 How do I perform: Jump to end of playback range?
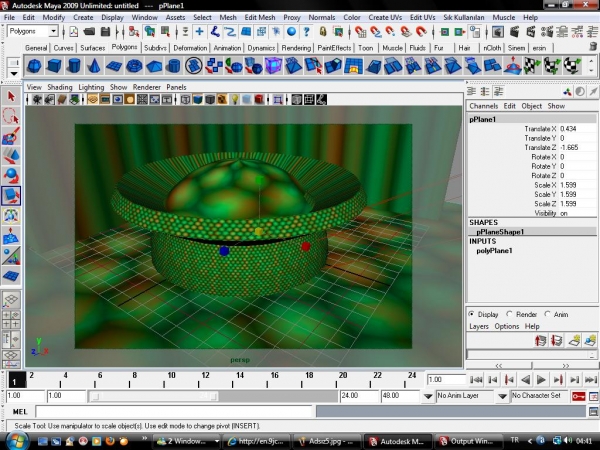[x=590, y=380]
